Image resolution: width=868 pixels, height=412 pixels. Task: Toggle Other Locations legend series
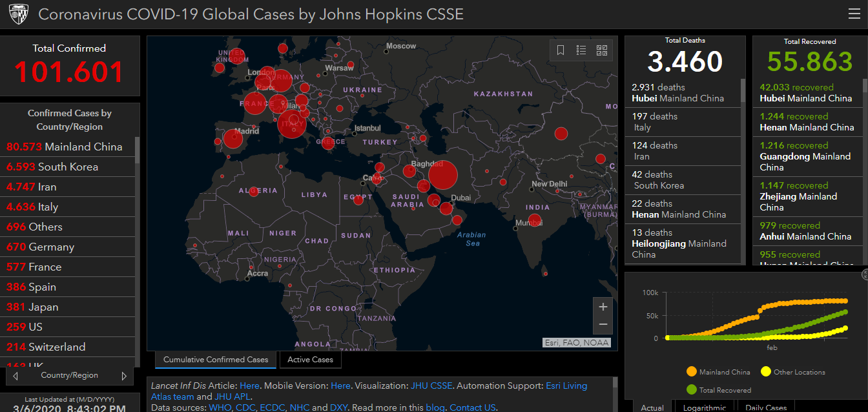click(793, 372)
